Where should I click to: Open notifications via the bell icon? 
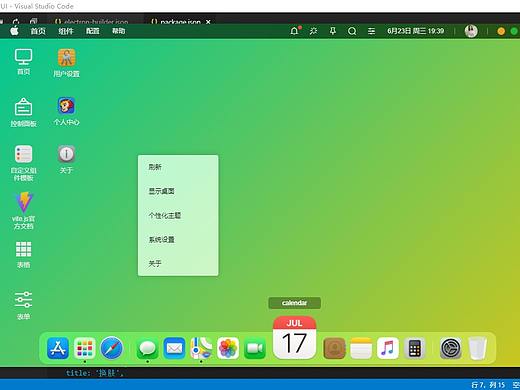[295, 31]
